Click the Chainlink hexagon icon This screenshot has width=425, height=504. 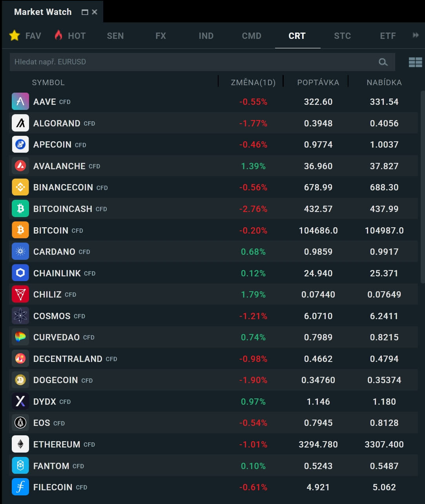20,273
